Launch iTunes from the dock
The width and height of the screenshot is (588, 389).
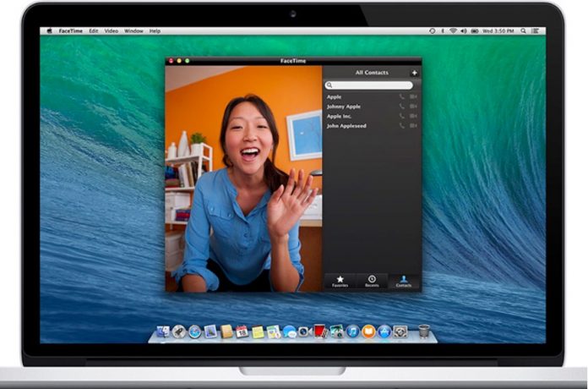pos(352,331)
